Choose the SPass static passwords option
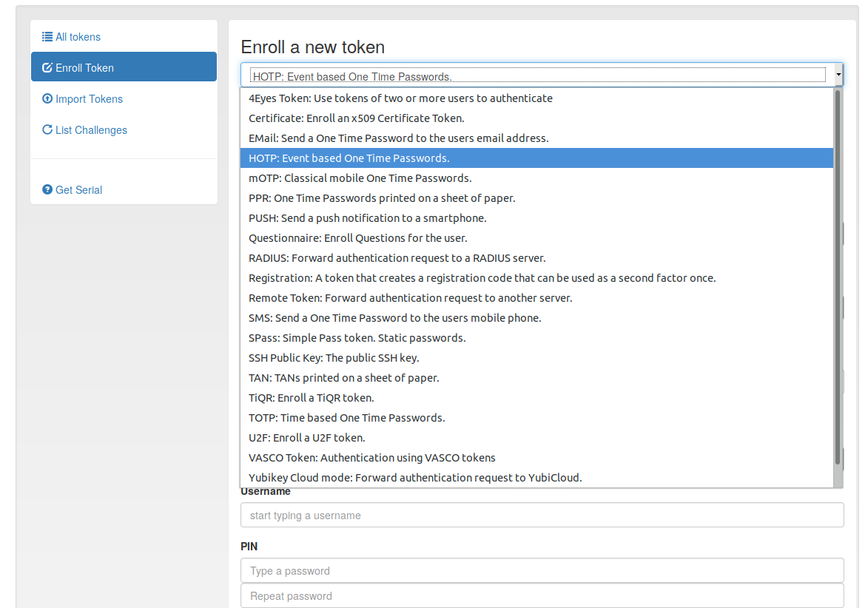Viewport: 868px width, 608px height. [537, 337]
